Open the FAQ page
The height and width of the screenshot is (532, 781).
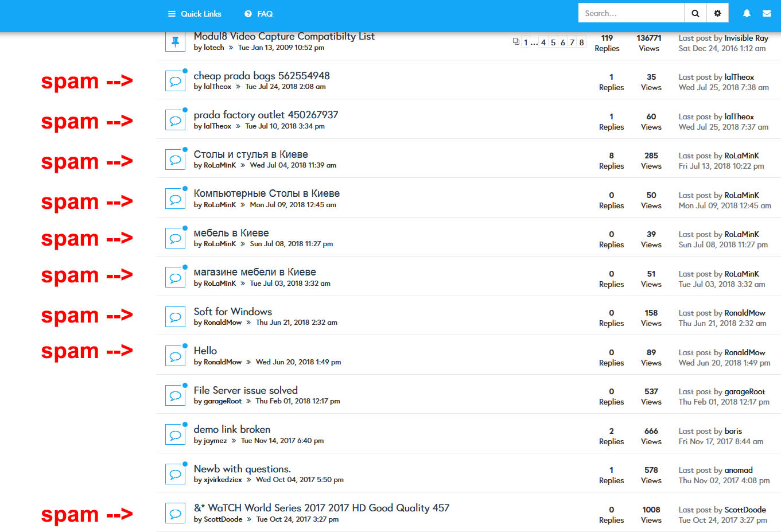pyautogui.click(x=259, y=14)
